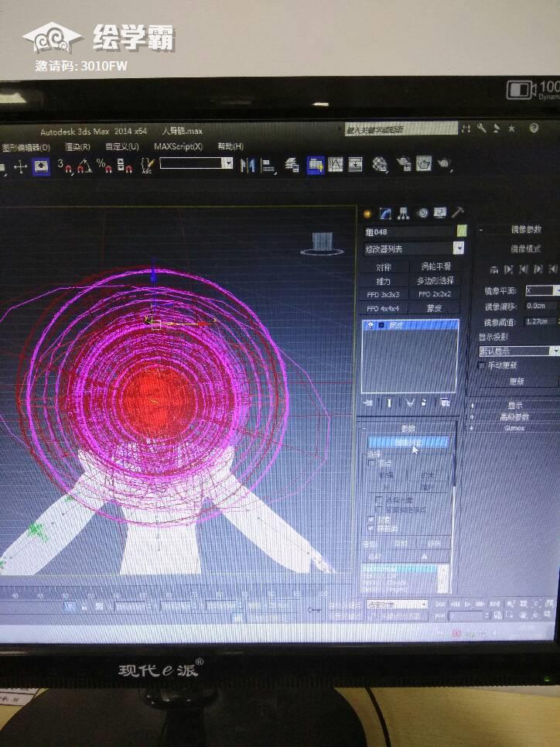Apply the 涡轮平滑 modifier button

click(x=435, y=266)
